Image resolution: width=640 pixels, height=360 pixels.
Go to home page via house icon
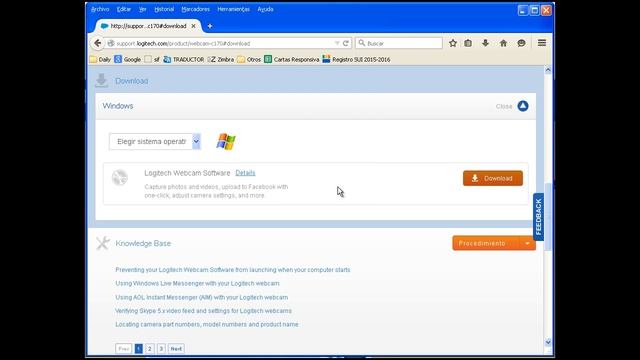pos(503,43)
